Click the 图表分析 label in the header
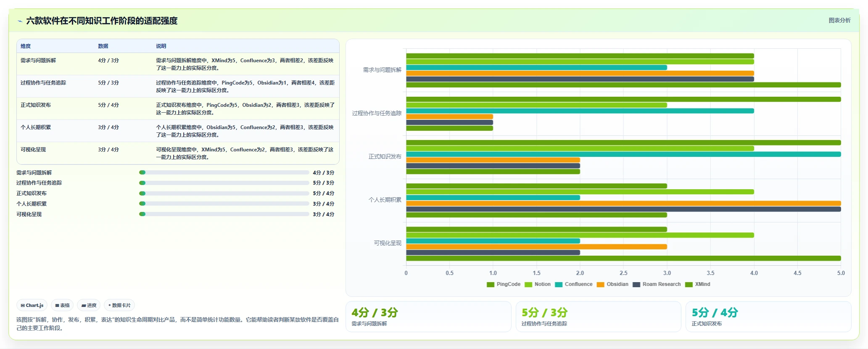868x349 pixels. click(x=839, y=20)
